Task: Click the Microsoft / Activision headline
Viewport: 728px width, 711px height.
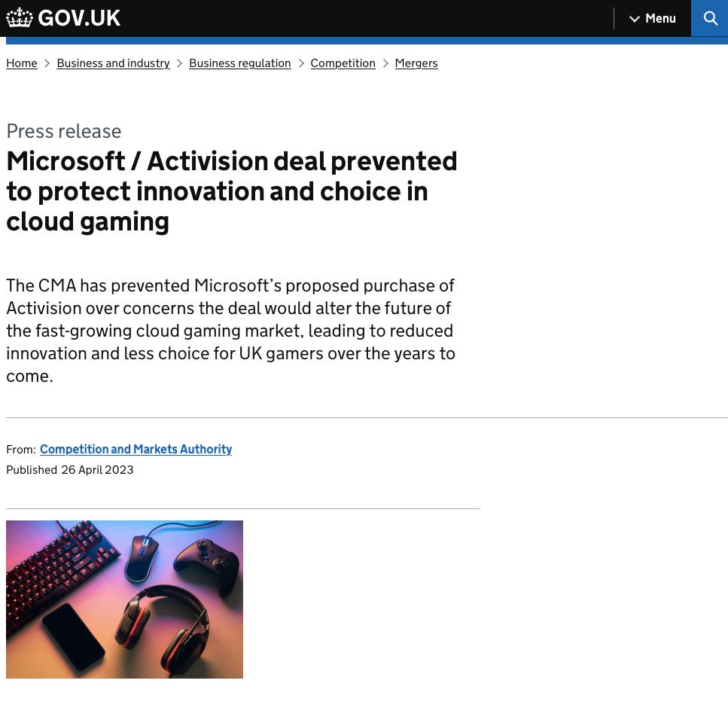Action: pos(232,191)
